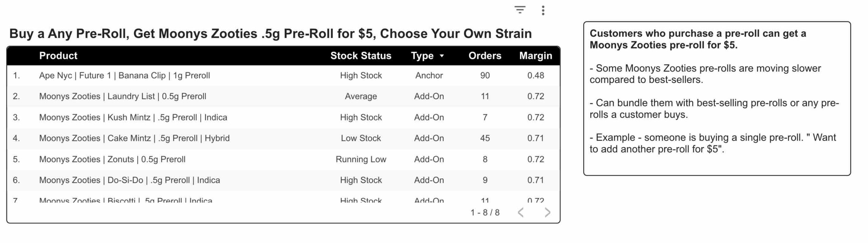Click the Anchor type cell
The width and height of the screenshot is (868, 243).
pos(429,75)
